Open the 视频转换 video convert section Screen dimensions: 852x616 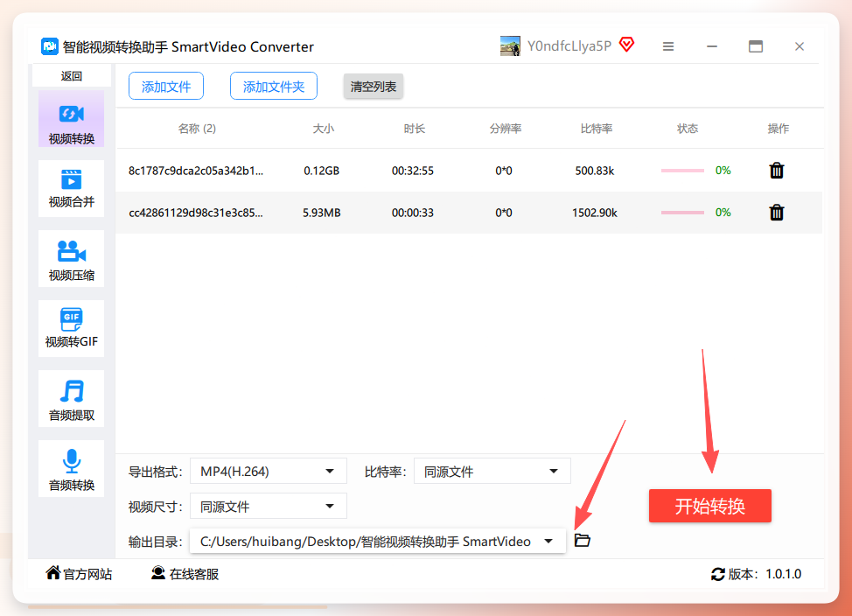pyautogui.click(x=71, y=119)
